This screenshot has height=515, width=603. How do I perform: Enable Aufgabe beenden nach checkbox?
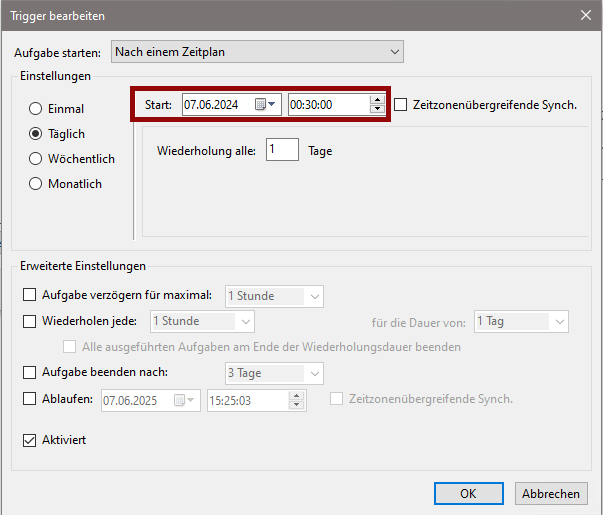point(30,372)
